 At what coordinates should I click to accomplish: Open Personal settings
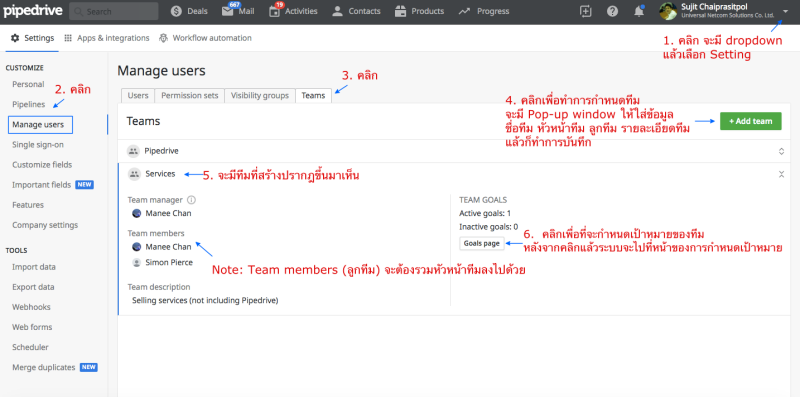point(28,84)
